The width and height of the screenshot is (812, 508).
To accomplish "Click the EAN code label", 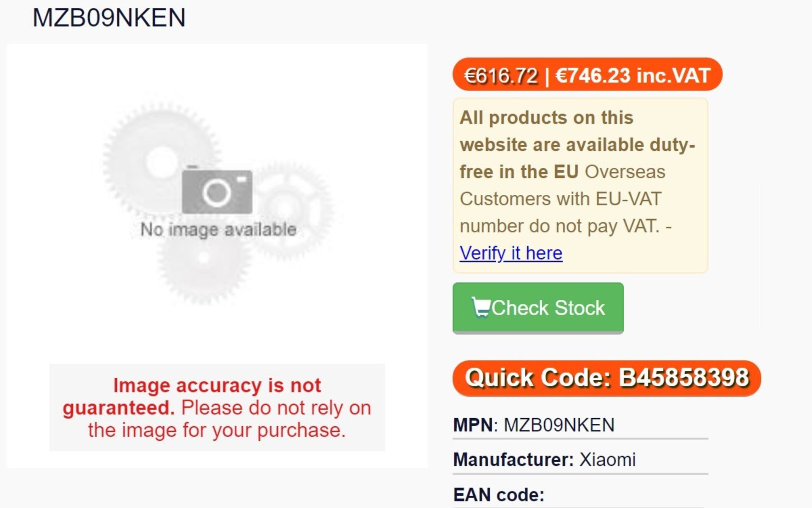I will (x=499, y=494).
